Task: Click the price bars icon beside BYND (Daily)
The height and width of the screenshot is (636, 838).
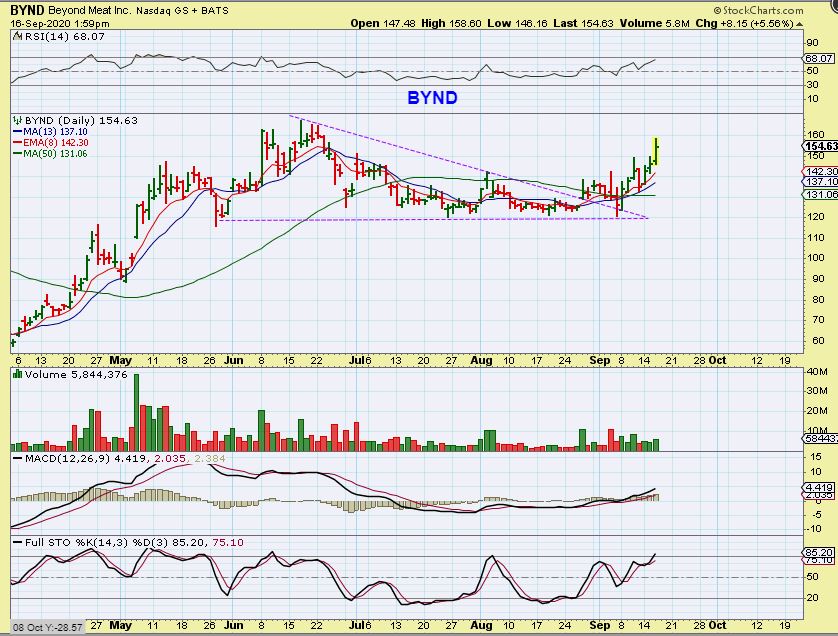Action: click(x=18, y=120)
